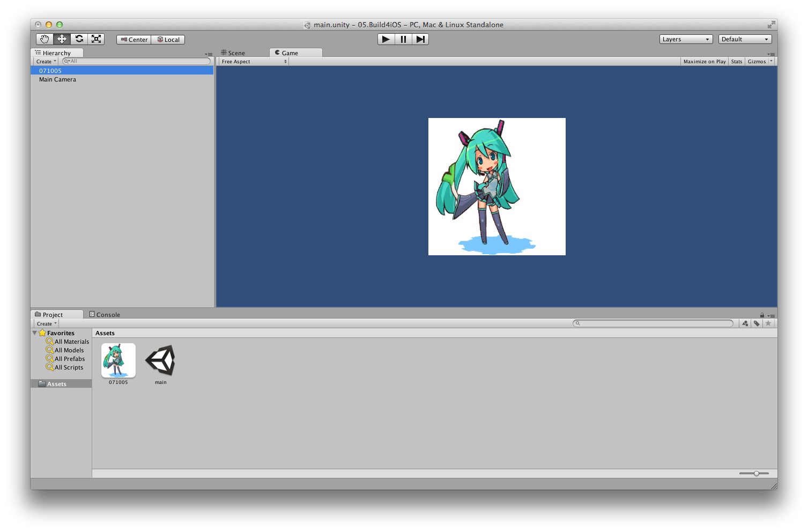Select the Move tool
Viewport: 808px width, 532px height.
[x=62, y=39]
